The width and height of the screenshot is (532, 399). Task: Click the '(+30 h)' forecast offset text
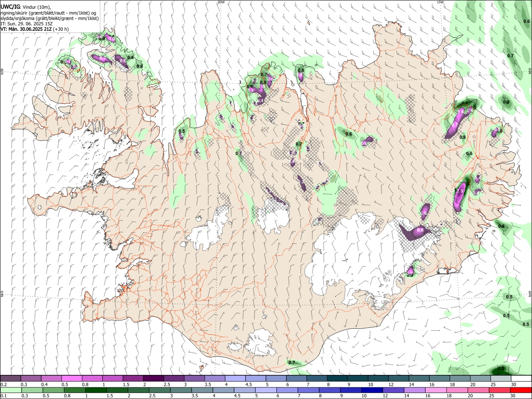click(x=61, y=29)
